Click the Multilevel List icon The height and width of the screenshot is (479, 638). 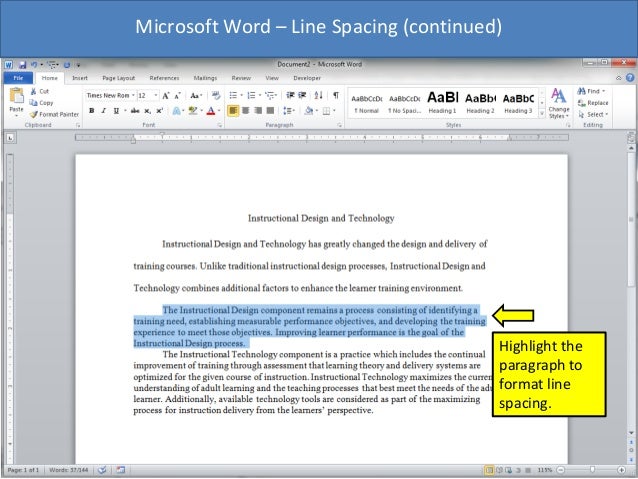click(x=270, y=95)
